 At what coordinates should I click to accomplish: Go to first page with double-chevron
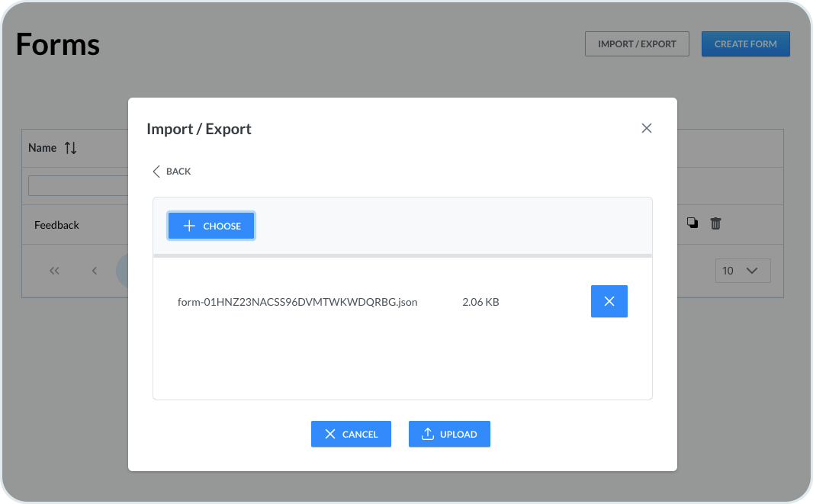pos(54,271)
